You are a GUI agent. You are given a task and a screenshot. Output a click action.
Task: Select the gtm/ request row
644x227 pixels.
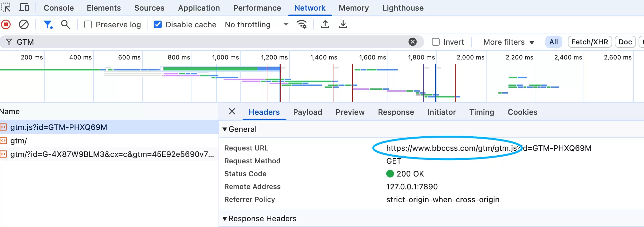click(109, 141)
